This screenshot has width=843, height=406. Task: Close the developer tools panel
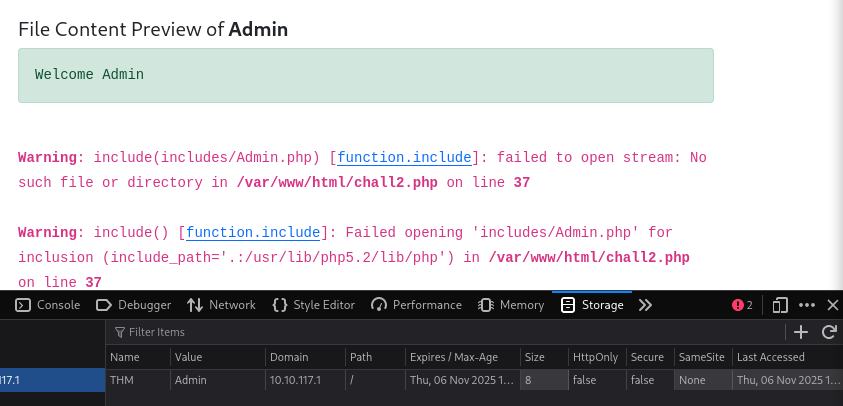point(832,305)
